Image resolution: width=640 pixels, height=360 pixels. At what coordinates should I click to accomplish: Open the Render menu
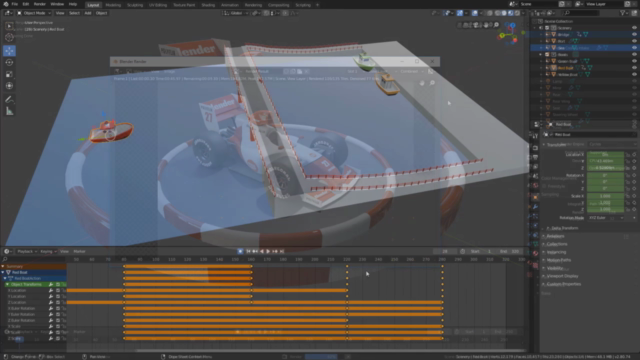coord(40,4)
